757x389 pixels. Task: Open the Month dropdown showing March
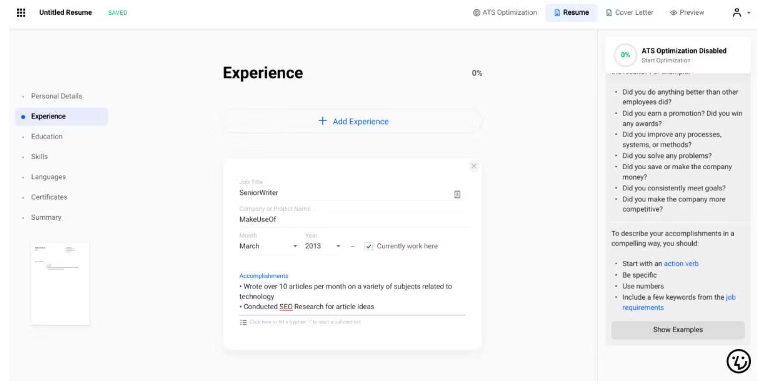point(268,246)
